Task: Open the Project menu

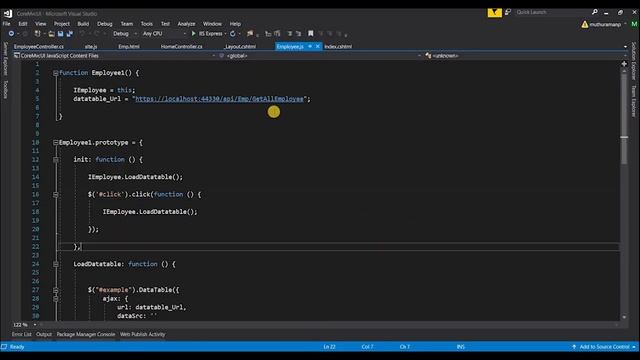Action: [62, 24]
